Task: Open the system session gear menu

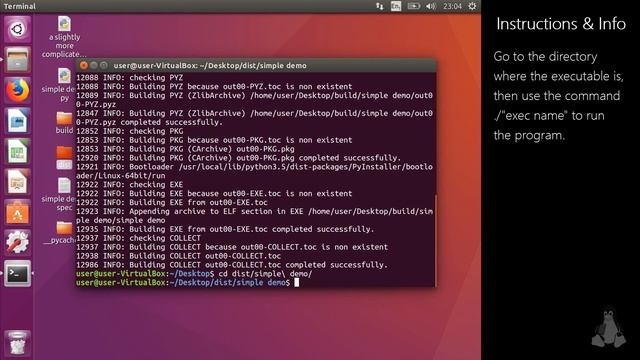Action: coord(472,6)
